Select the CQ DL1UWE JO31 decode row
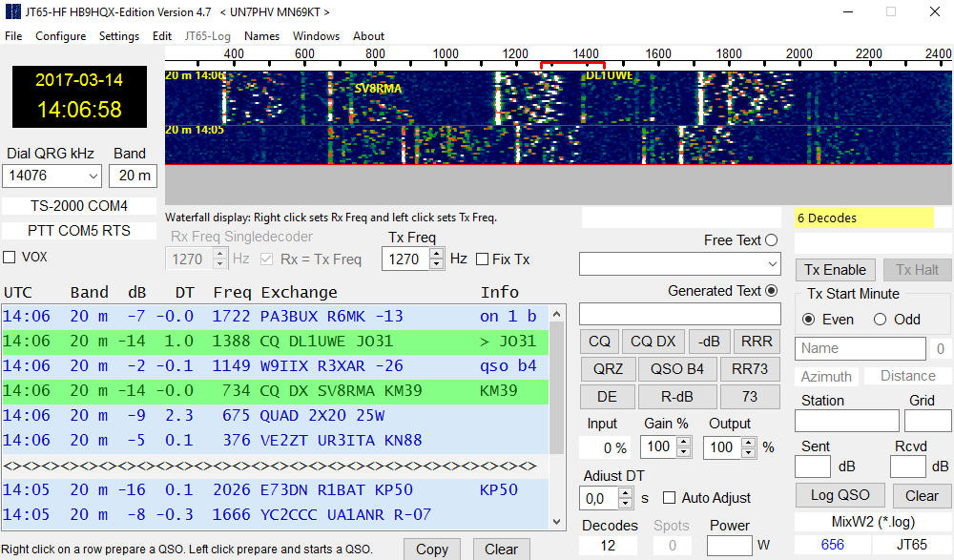This screenshot has width=954, height=560. pos(275,342)
